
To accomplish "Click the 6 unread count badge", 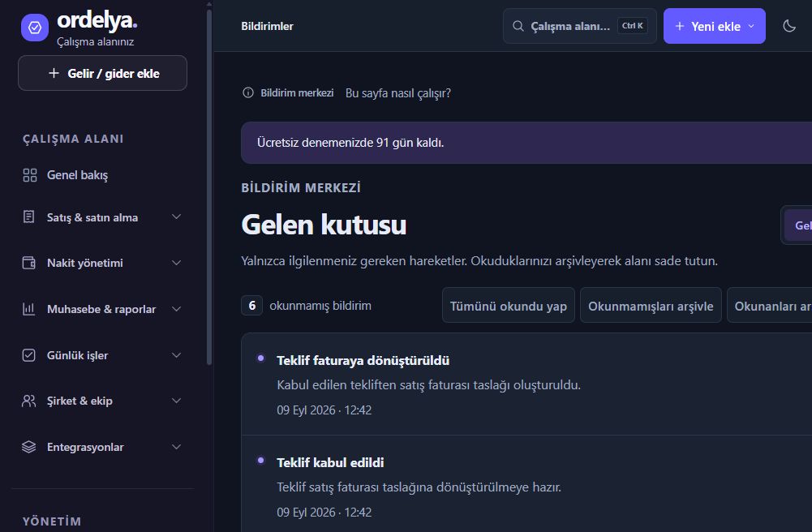I will (x=251, y=305).
